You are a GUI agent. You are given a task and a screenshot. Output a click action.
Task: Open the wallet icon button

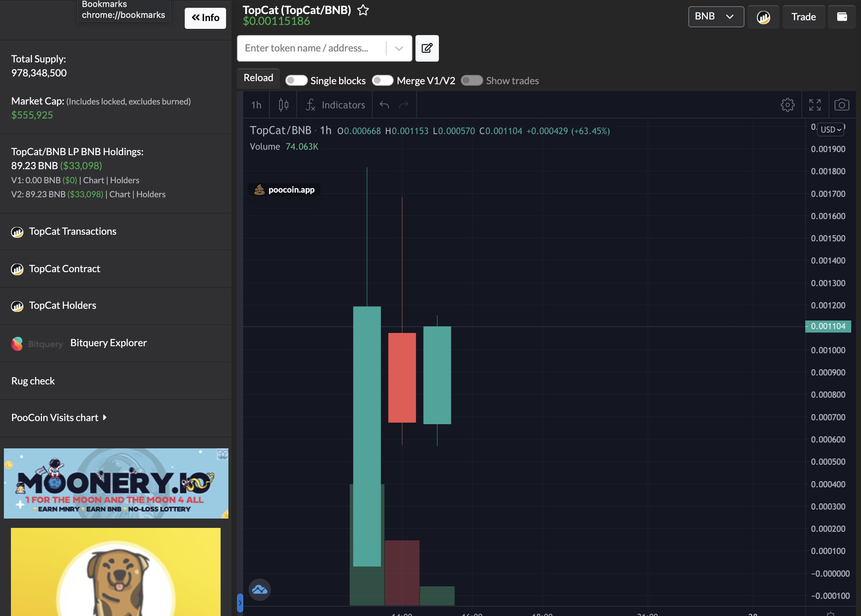pyautogui.click(x=842, y=17)
